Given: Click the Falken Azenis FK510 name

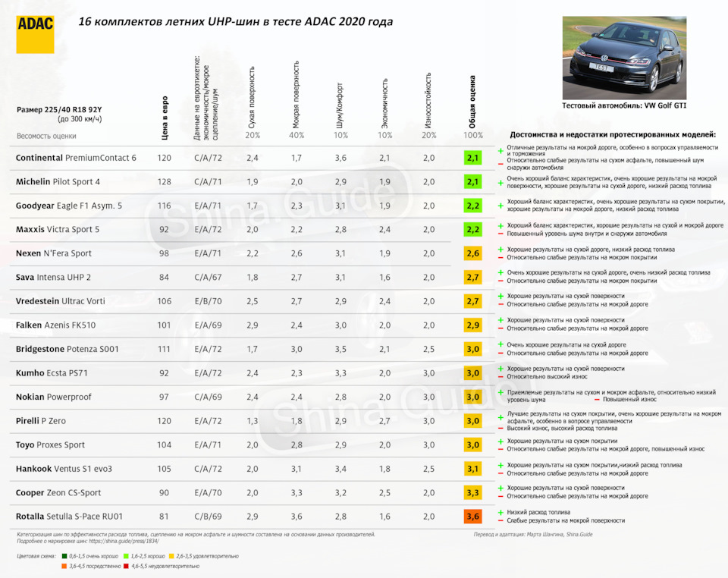Looking at the screenshot, I should [x=55, y=325].
